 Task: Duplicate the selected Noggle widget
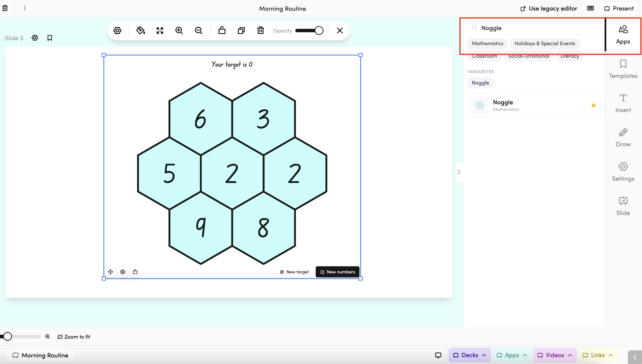point(241,31)
